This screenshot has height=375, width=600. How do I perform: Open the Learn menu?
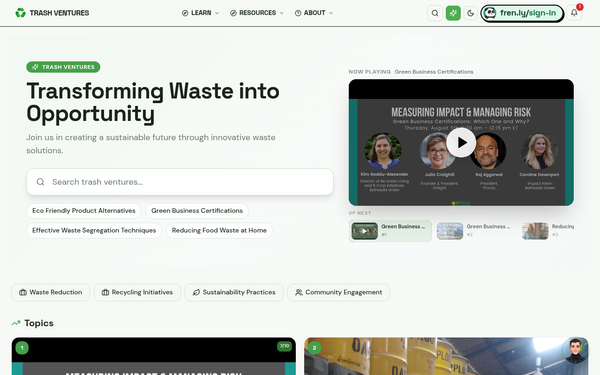tap(201, 13)
